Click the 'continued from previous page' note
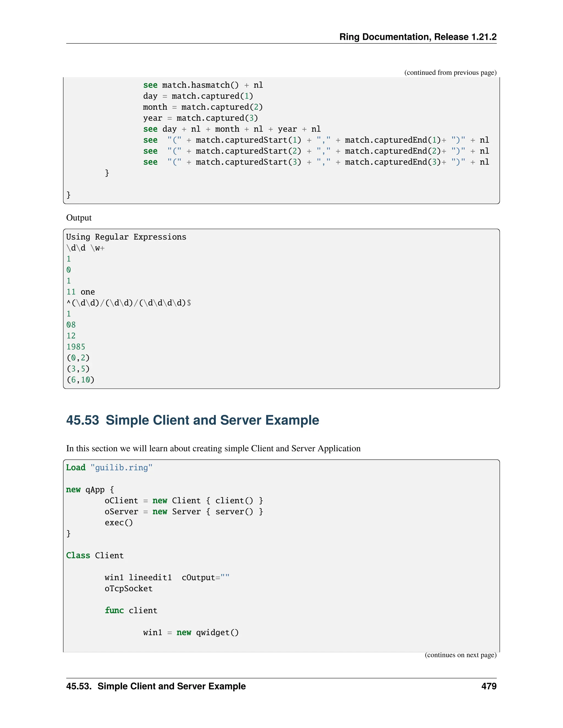 (x=450, y=72)
